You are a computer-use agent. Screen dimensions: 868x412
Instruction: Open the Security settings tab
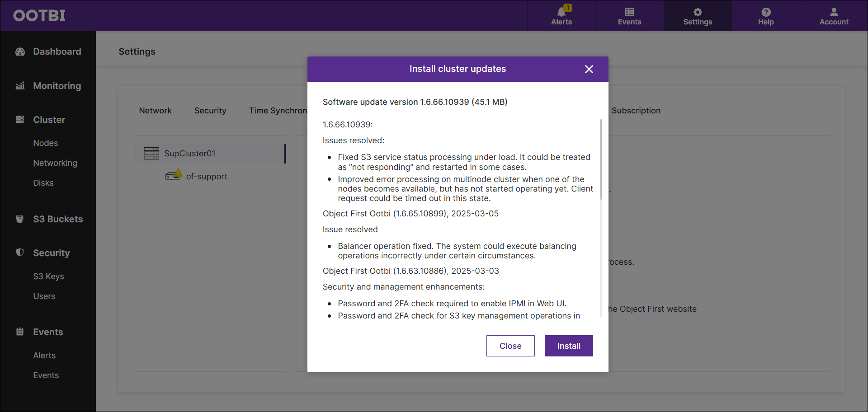coord(210,111)
